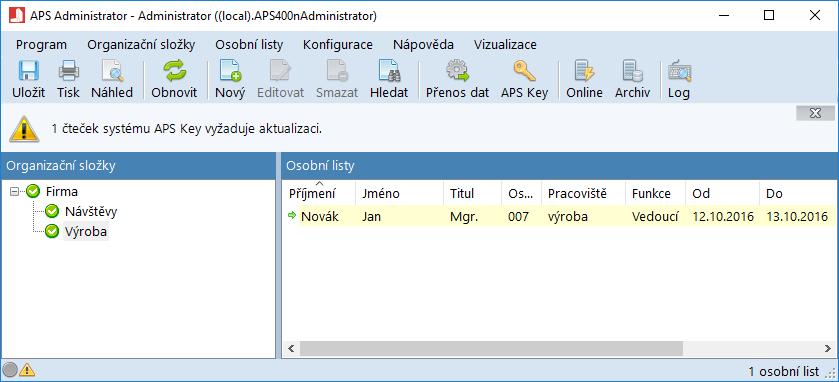This screenshot has width=839, height=382.
Task: Click the Tisk printer icon
Action: pos(68,71)
